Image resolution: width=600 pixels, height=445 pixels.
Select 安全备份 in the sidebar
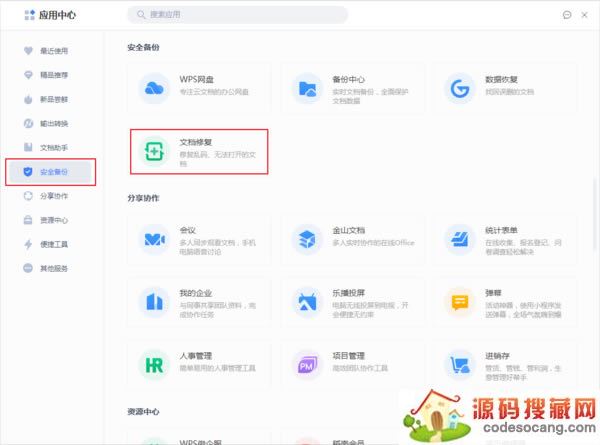point(52,172)
